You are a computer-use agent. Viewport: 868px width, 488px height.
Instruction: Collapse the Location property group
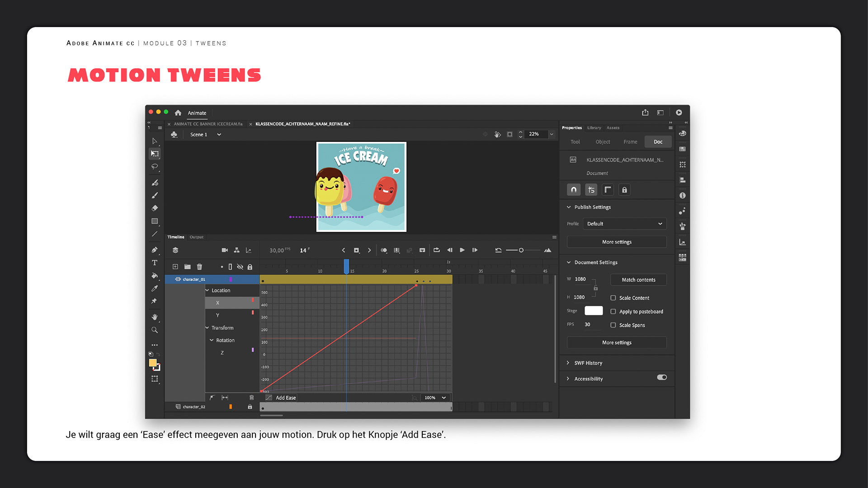(208, 290)
